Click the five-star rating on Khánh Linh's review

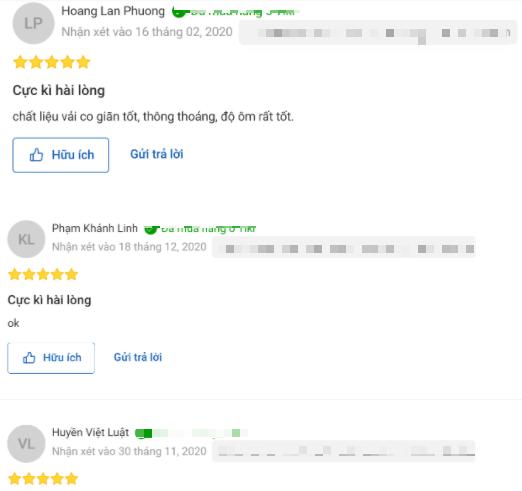(43, 275)
